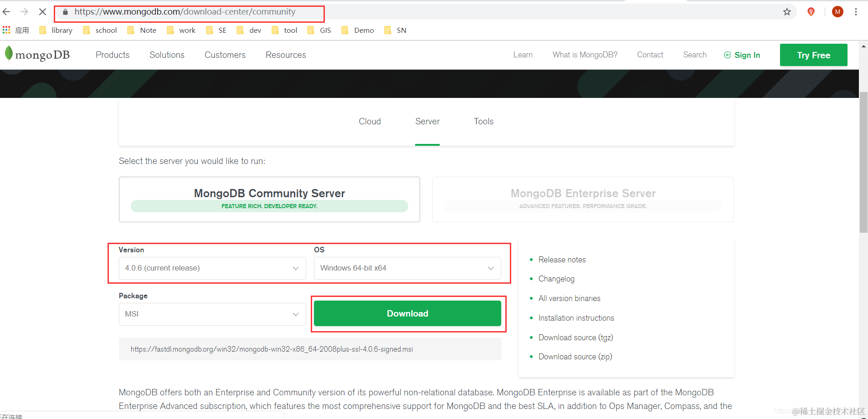Open the dev bookmark folder

249,30
